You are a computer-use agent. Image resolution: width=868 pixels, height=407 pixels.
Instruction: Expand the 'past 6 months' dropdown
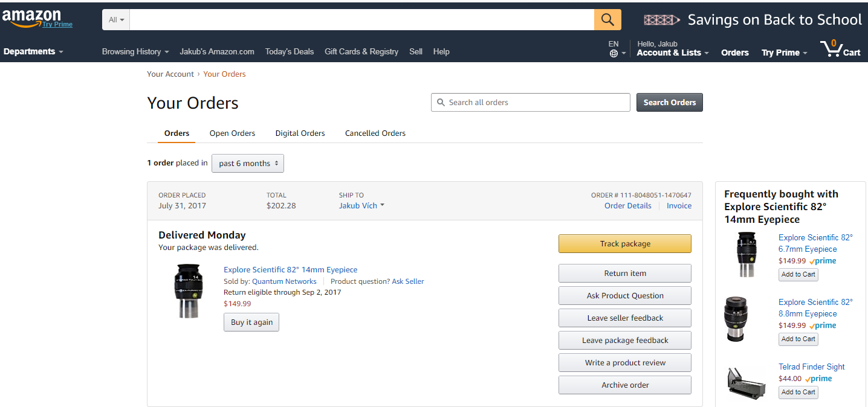click(x=248, y=164)
